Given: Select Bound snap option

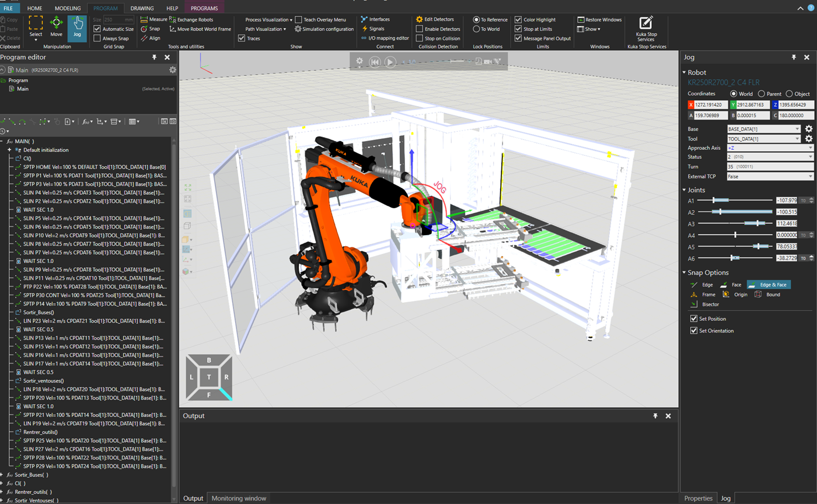Looking at the screenshot, I should pyautogui.click(x=767, y=295).
